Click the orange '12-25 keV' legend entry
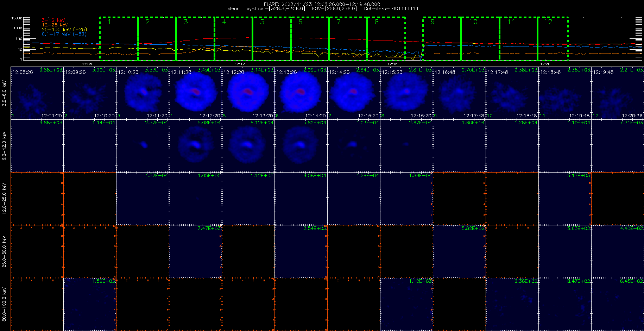Viewport: 644px width, 331px height. [55, 25]
